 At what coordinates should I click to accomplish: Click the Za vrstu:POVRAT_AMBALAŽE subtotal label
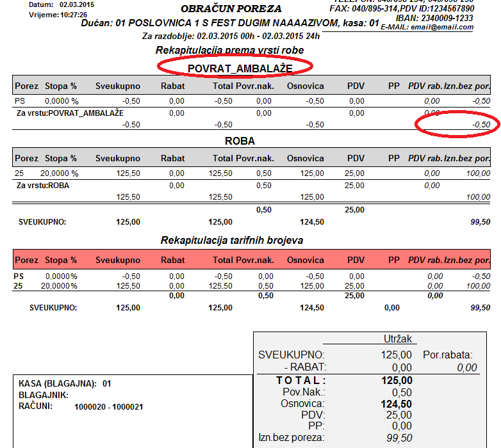coord(70,113)
